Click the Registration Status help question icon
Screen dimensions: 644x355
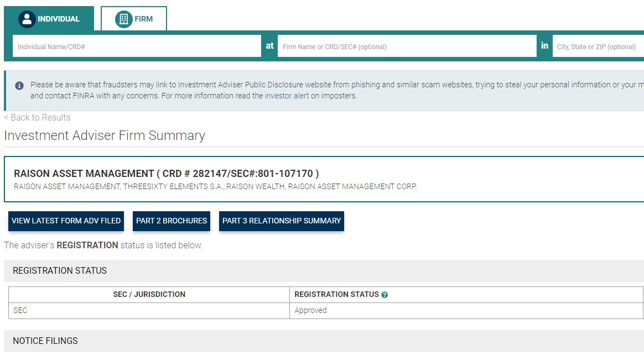tap(385, 295)
